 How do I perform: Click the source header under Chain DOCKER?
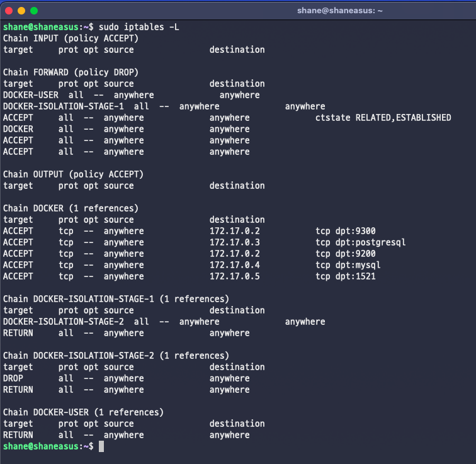tap(119, 220)
